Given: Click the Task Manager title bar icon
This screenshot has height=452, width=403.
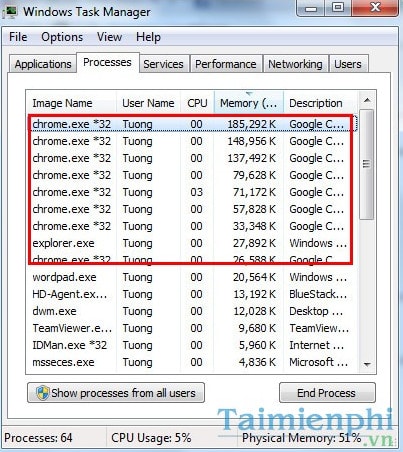Looking at the screenshot, I should 9,12.
